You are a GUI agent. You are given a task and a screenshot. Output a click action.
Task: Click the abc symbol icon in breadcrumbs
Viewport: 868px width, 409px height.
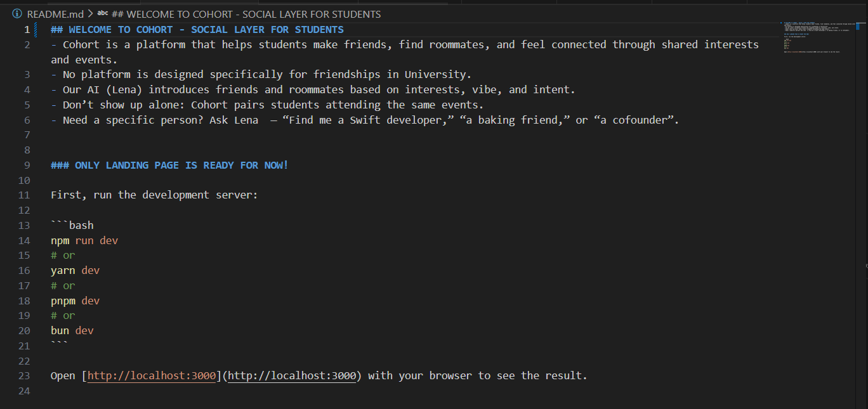point(102,14)
